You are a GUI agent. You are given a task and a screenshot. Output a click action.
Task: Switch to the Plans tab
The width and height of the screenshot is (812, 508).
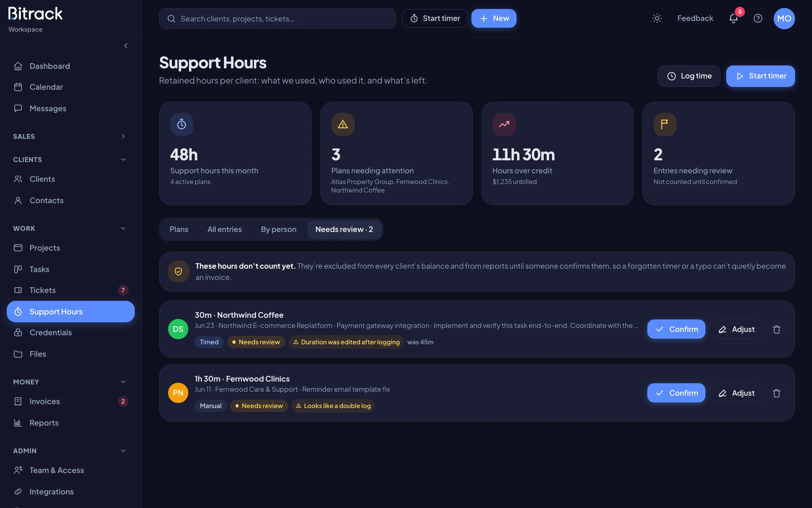coord(179,229)
